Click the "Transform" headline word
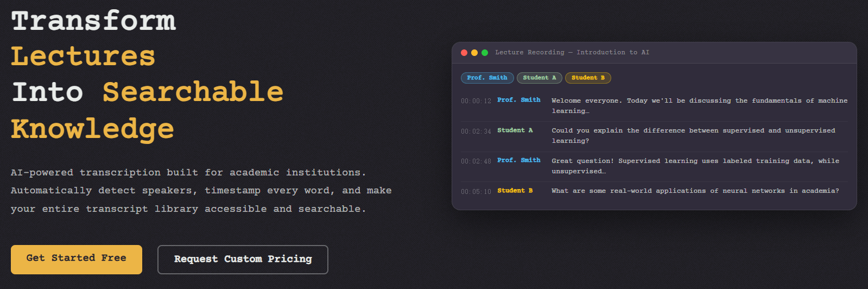This screenshot has height=289, width=868. (x=93, y=21)
